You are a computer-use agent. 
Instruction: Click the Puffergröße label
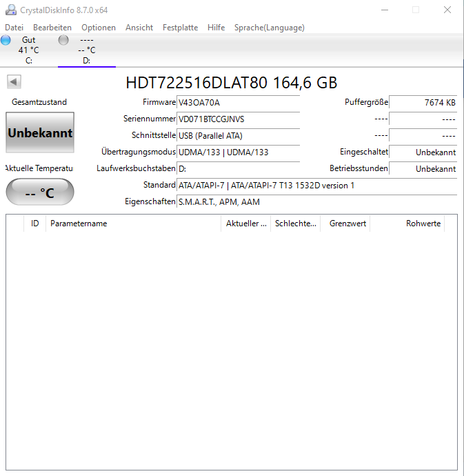(366, 102)
